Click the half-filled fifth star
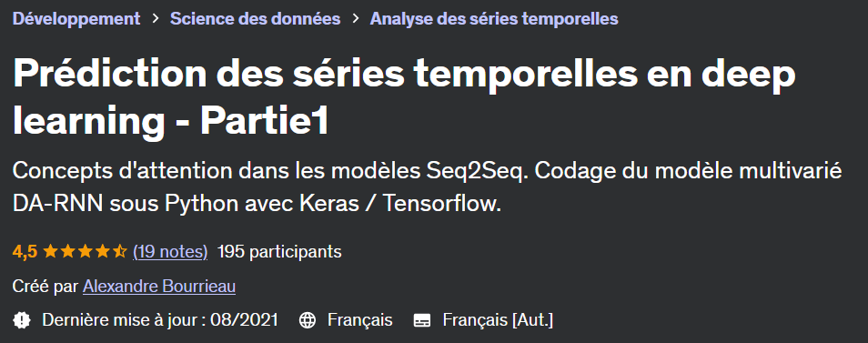 click(119, 252)
